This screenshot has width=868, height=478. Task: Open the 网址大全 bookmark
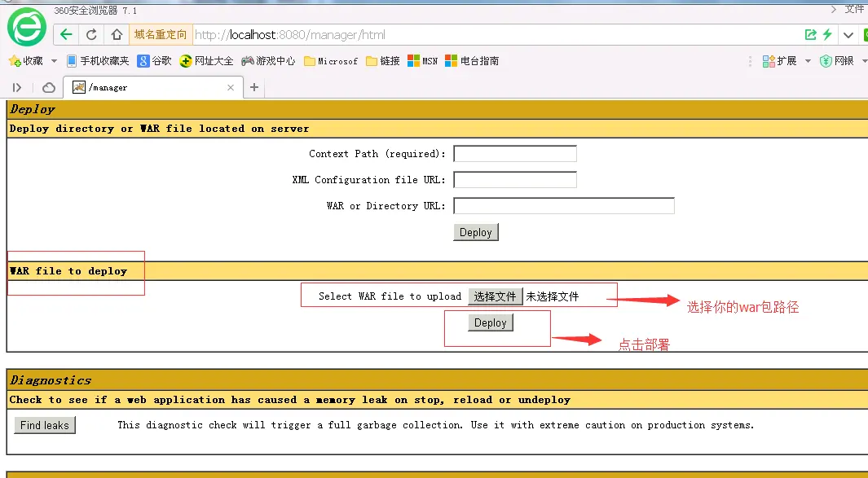tap(206, 61)
